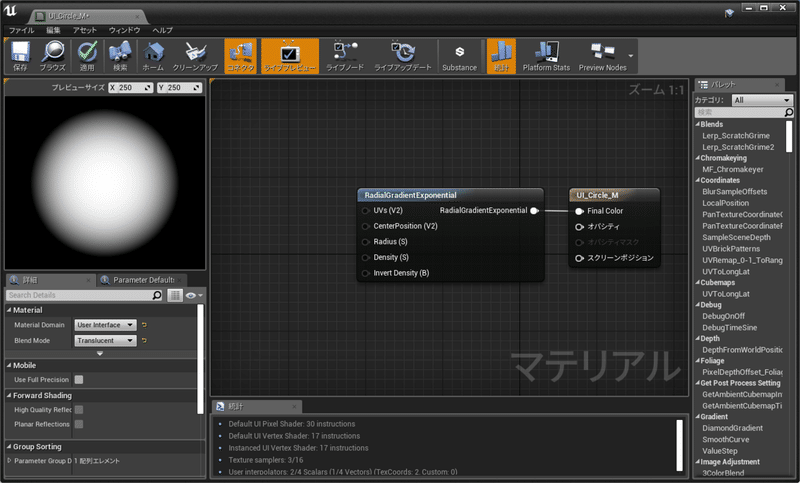This screenshot has width=800, height=483.
Task: Select the RadialGradientExponential node title
Action: point(410,195)
